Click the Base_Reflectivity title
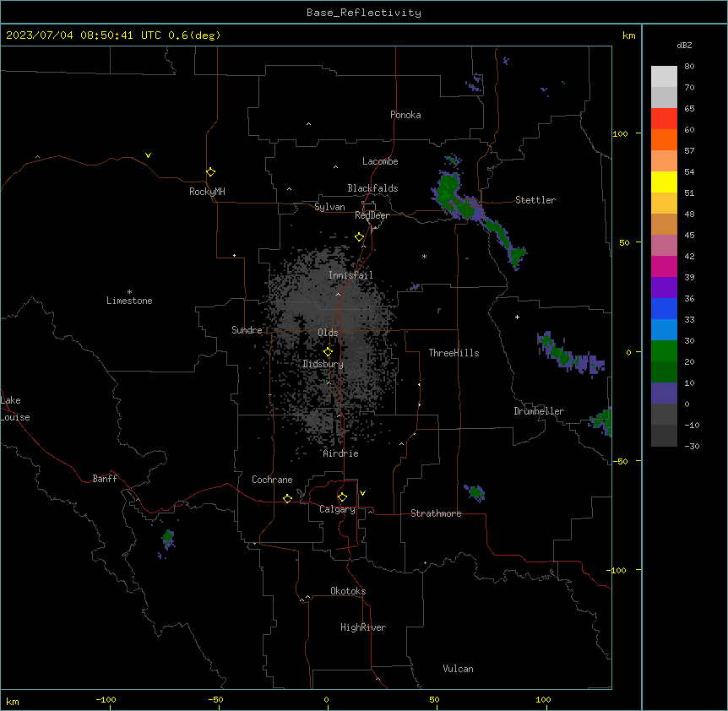 [364, 13]
